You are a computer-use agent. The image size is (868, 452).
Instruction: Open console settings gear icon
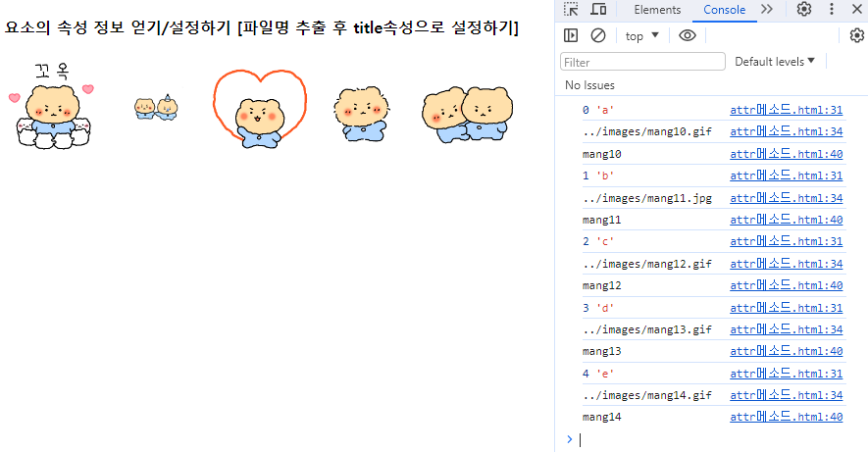857,35
